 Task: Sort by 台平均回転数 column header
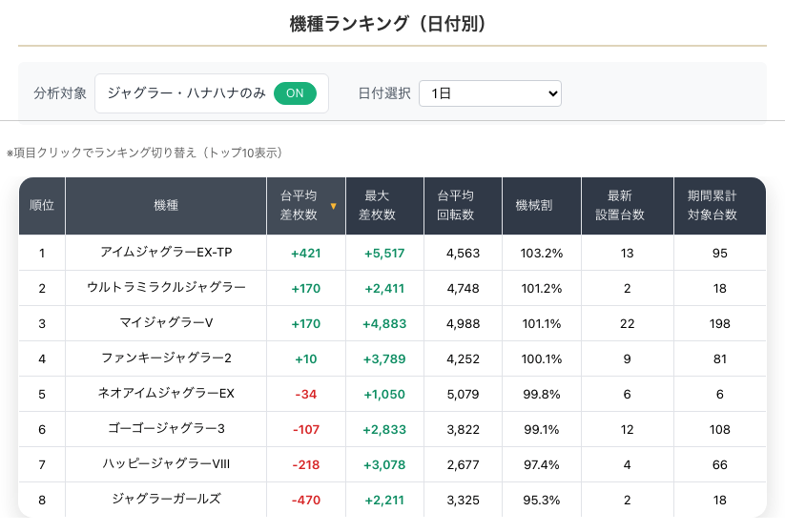tap(455, 206)
